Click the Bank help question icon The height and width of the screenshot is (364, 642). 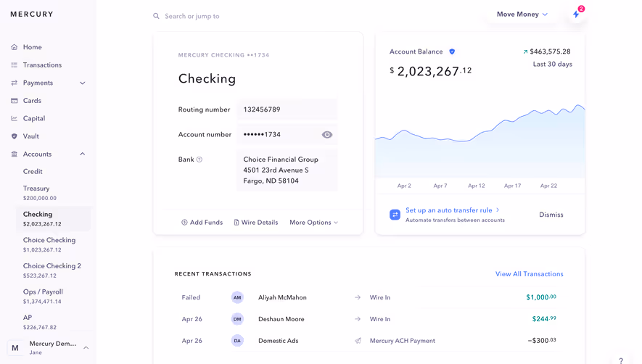(x=199, y=160)
